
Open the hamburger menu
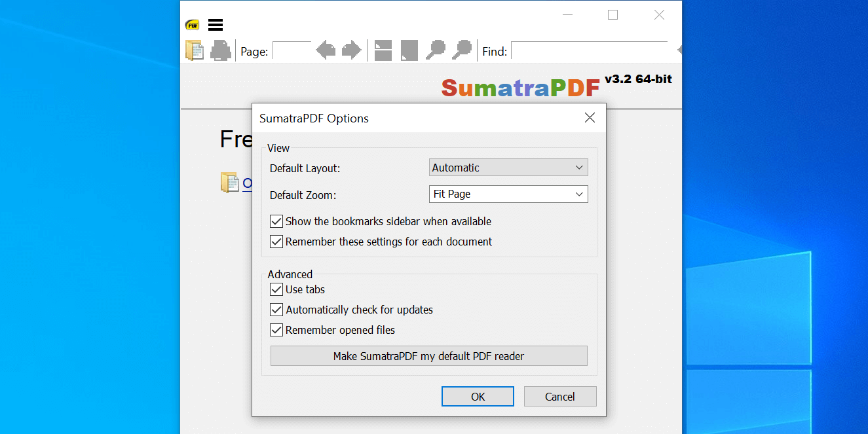pyautogui.click(x=216, y=24)
